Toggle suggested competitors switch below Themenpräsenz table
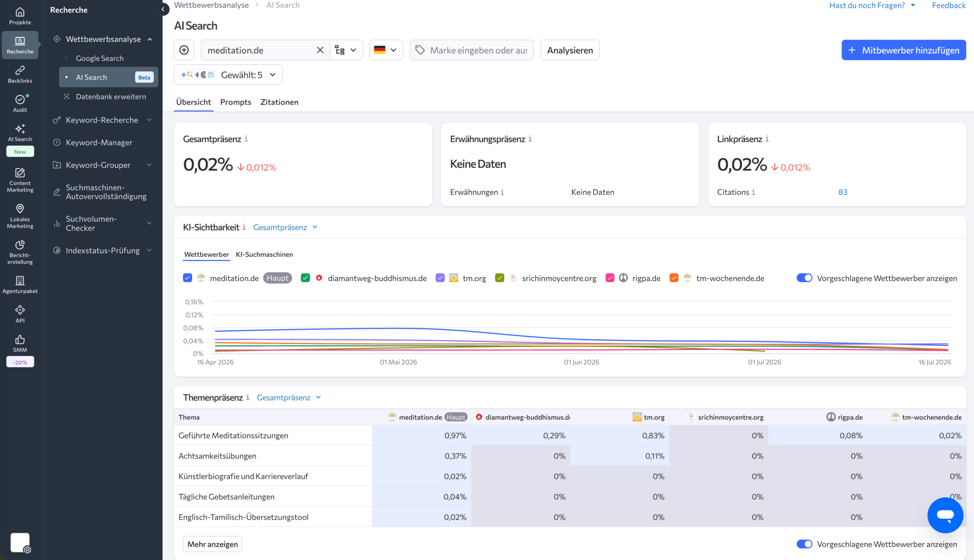Viewport: 974px width, 560px height. (804, 544)
